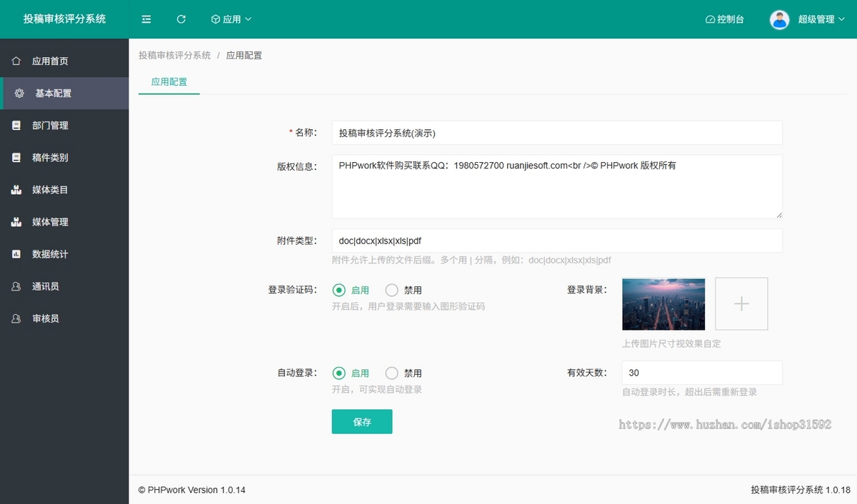Open the 应用 dropdown menu
The height and width of the screenshot is (504, 857).
[231, 19]
